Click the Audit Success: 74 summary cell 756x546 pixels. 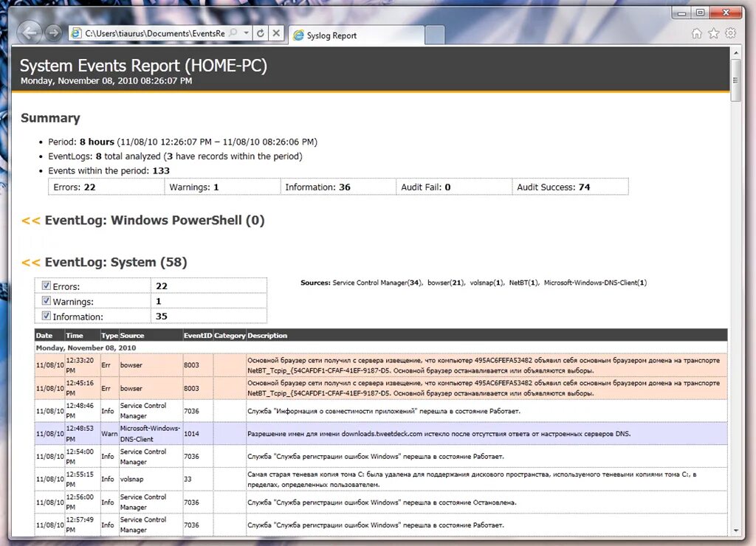[570, 187]
